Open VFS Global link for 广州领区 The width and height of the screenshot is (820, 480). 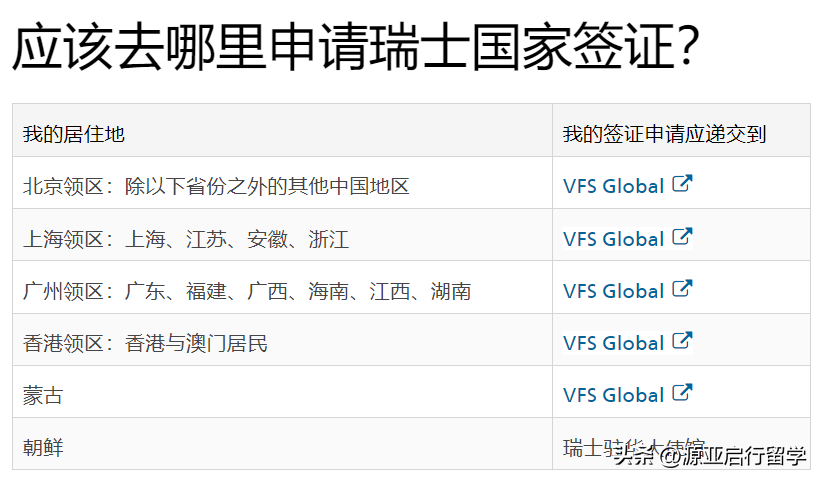coord(613,291)
